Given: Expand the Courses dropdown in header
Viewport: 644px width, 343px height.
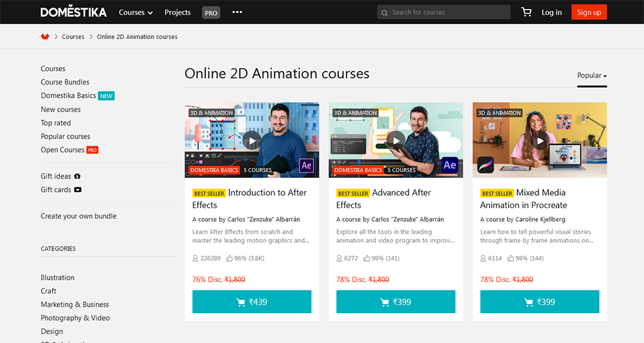Looking at the screenshot, I should pyautogui.click(x=135, y=12).
